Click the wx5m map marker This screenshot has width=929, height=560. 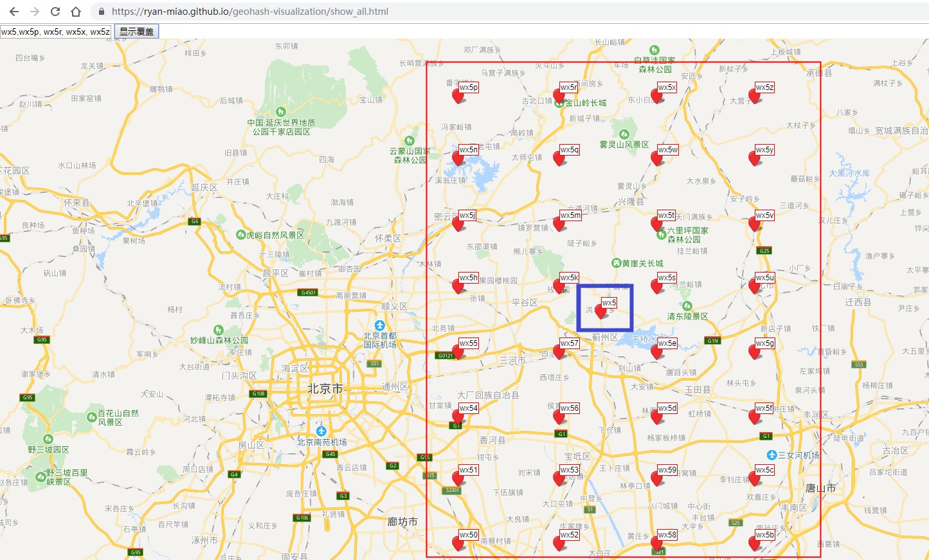point(559,224)
